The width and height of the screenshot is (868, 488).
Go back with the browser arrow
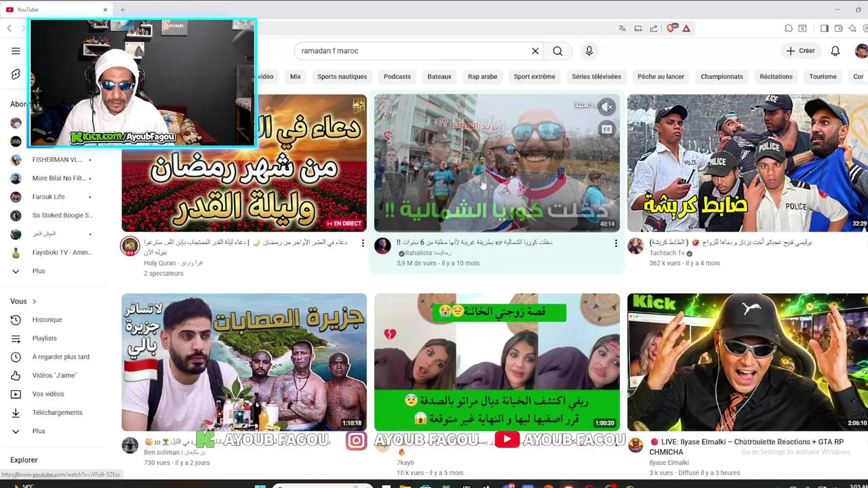pos(9,28)
